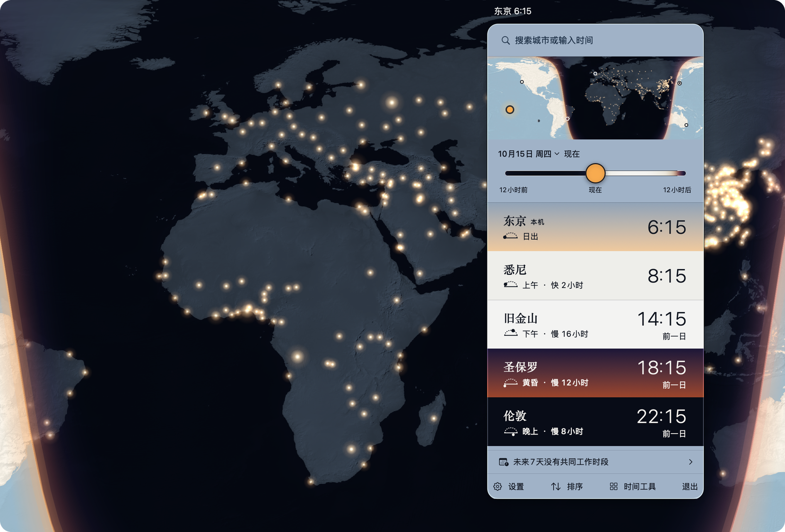
Task: Select the 伦敦 city row
Action: [x=595, y=422]
